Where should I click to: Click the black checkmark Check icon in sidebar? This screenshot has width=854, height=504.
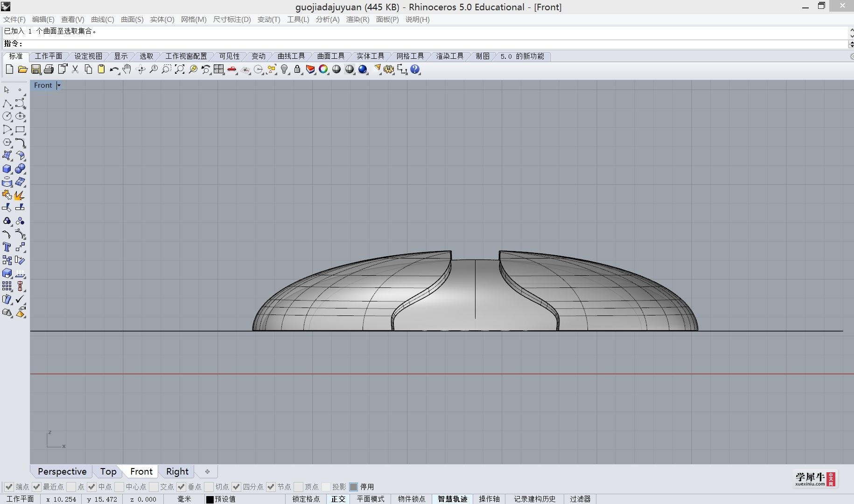coord(20,299)
